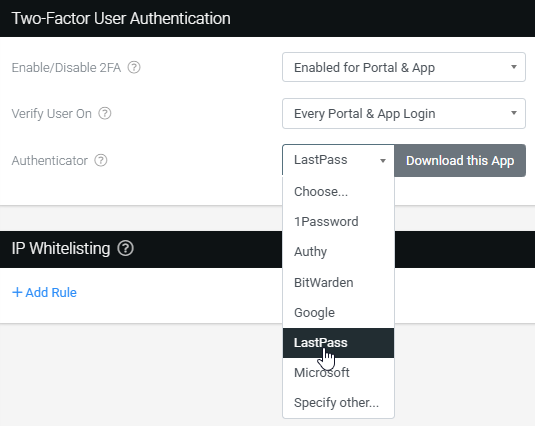
Task: Select Specify other... in the list
Action: coord(338,403)
